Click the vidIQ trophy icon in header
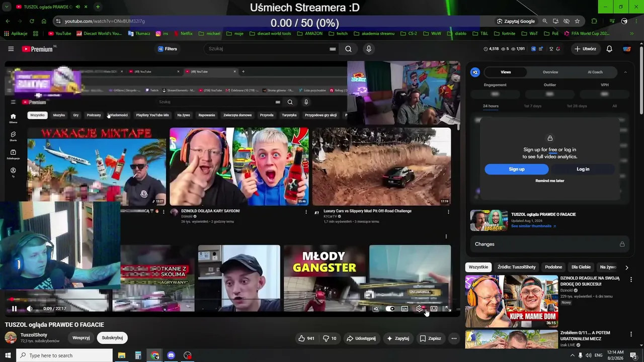644x362 pixels. pyautogui.click(x=551, y=49)
